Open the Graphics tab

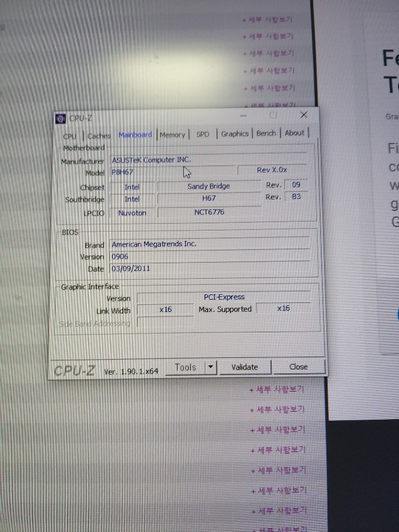coord(234,134)
